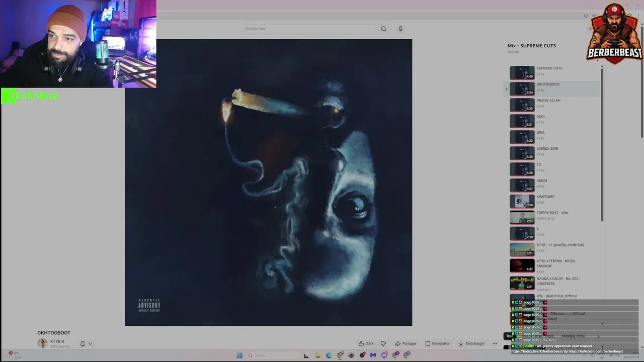Viewport: 644px width, 362px height.
Task: Open the Windows Start button
Action: click(239, 355)
